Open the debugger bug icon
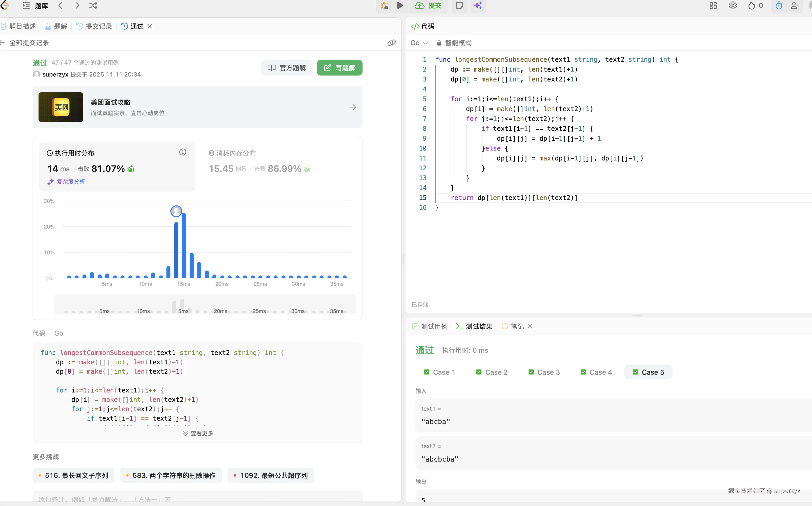The height and width of the screenshot is (506, 812). [x=384, y=6]
